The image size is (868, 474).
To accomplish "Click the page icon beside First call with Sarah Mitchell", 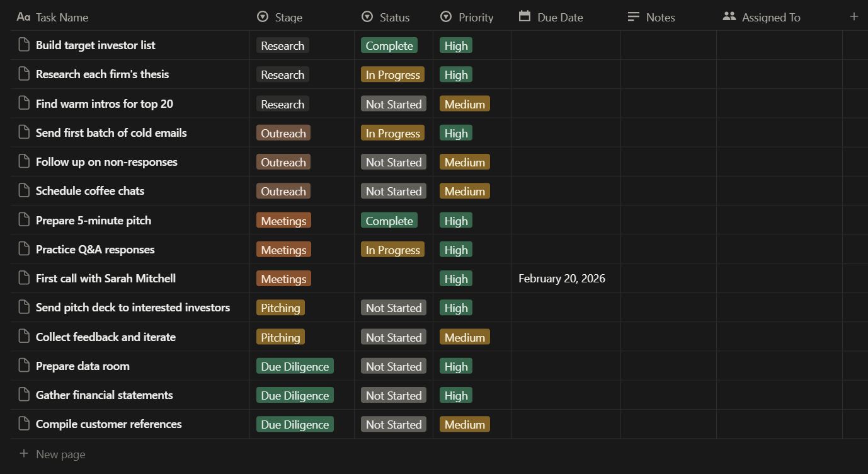I will (24, 278).
